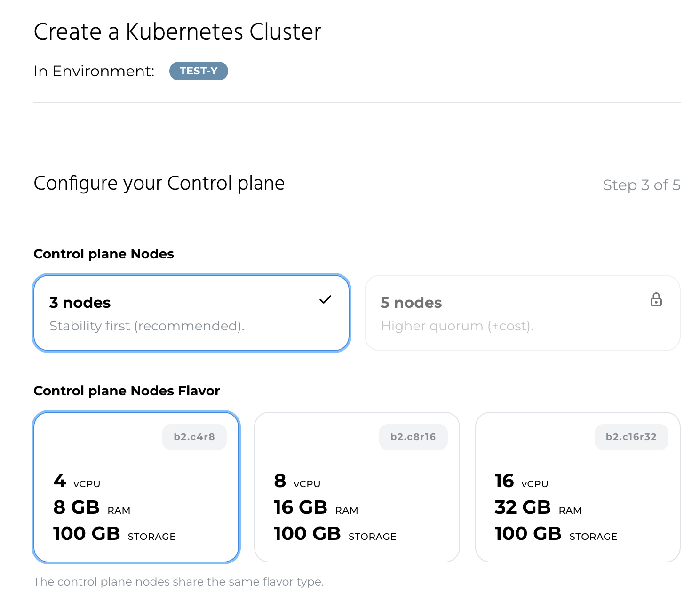Click the Control plane Nodes Flavor label
This screenshot has height=594, width=700.
[x=127, y=391]
